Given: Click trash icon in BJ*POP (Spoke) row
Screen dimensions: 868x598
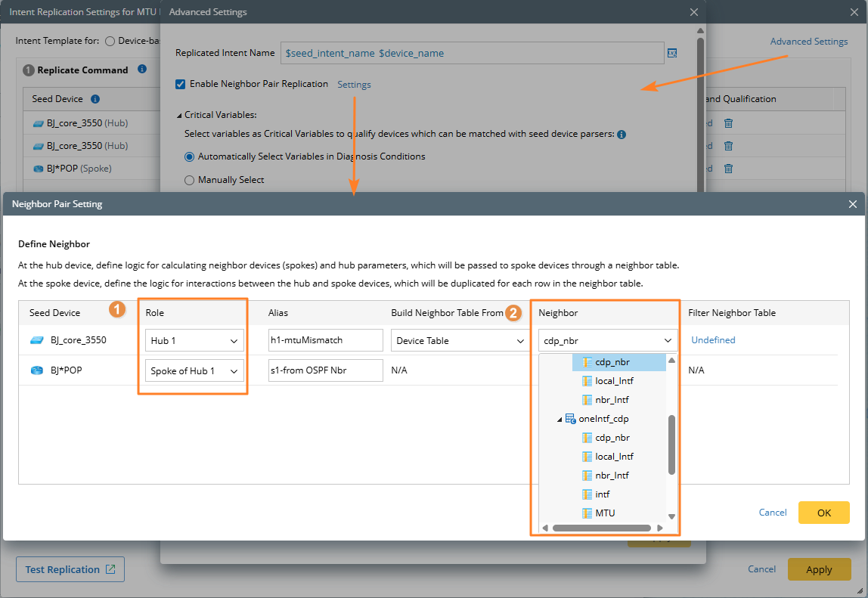Looking at the screenshot, I should pyautogui.click(x=728, y=169).
